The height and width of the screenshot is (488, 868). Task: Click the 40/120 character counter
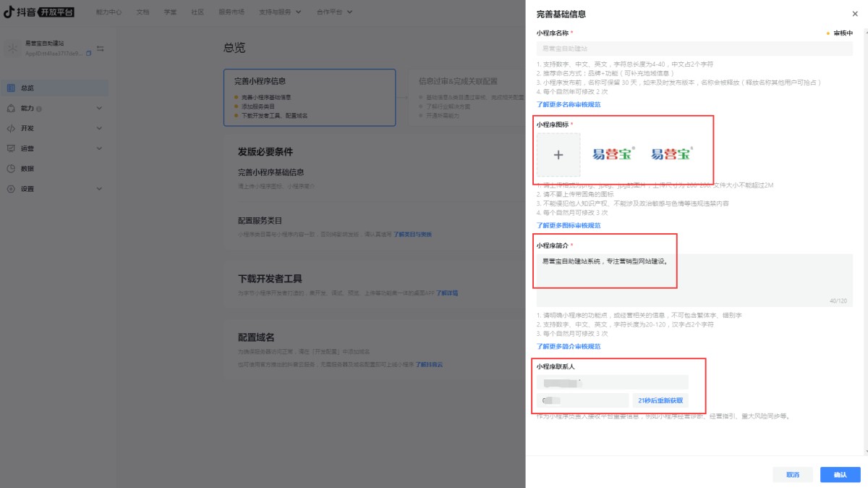pyautogui.click(x=838, y=300)
